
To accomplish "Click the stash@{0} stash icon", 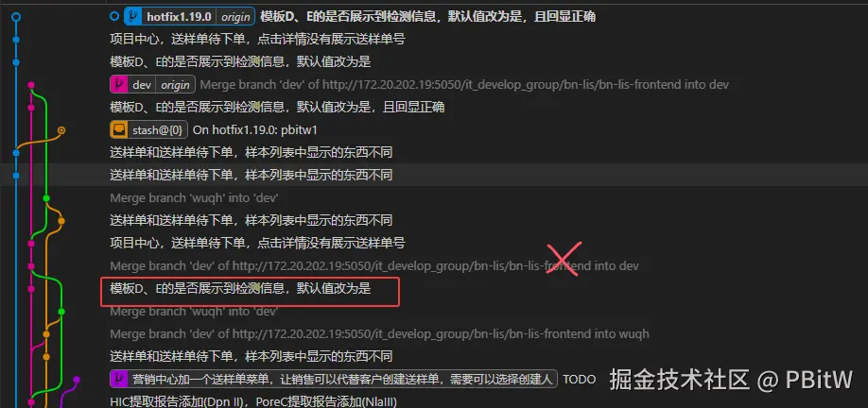I will (x=118, y=130).
